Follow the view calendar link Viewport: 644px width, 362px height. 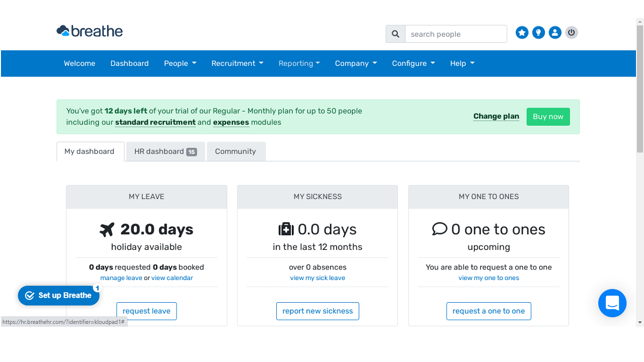tap(172, 278)
